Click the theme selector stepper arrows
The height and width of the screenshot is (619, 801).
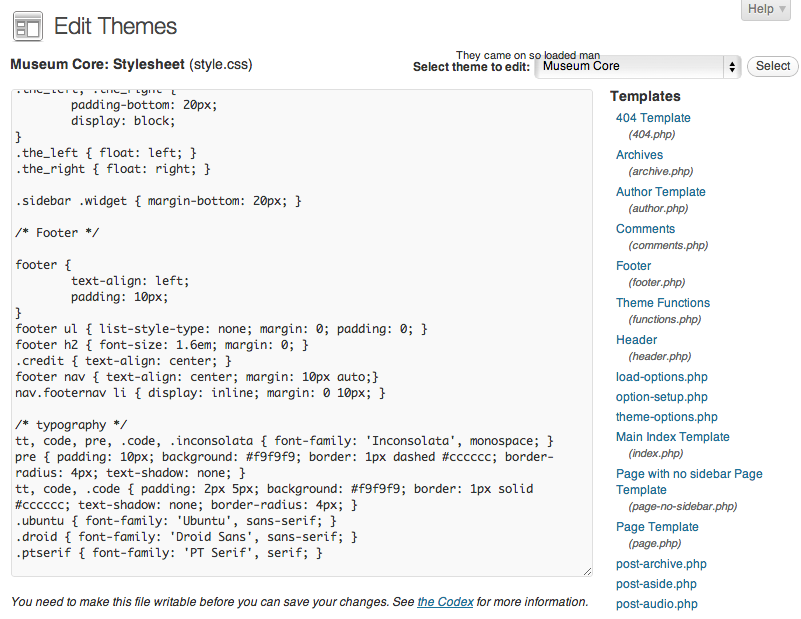(732, 67)
